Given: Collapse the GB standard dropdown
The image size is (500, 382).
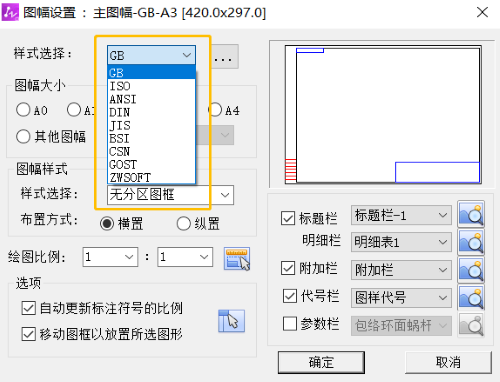Looking at the screenshot, I should click(151, 55).
